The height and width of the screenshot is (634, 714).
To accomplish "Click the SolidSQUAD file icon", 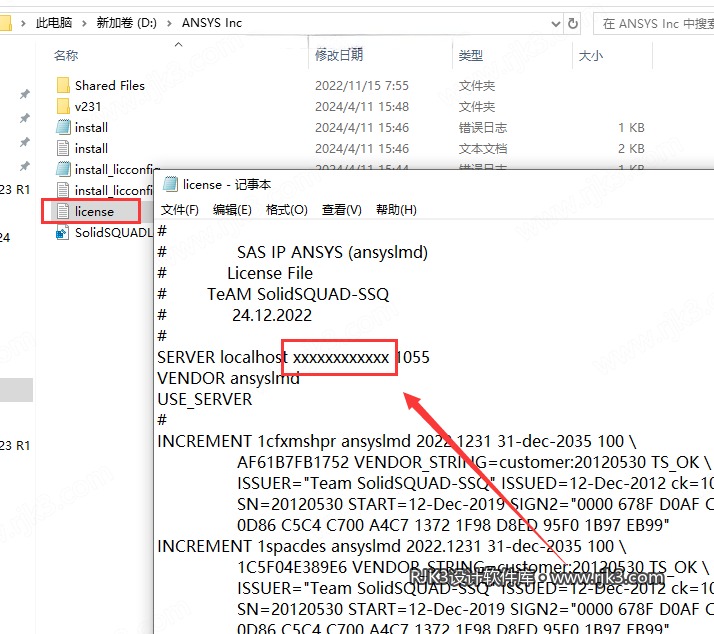I will [x=62, y=233].
